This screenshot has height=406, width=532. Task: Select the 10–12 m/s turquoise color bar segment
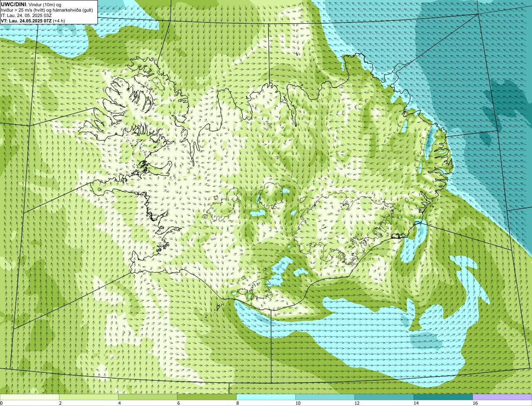[x=325, y=397]
